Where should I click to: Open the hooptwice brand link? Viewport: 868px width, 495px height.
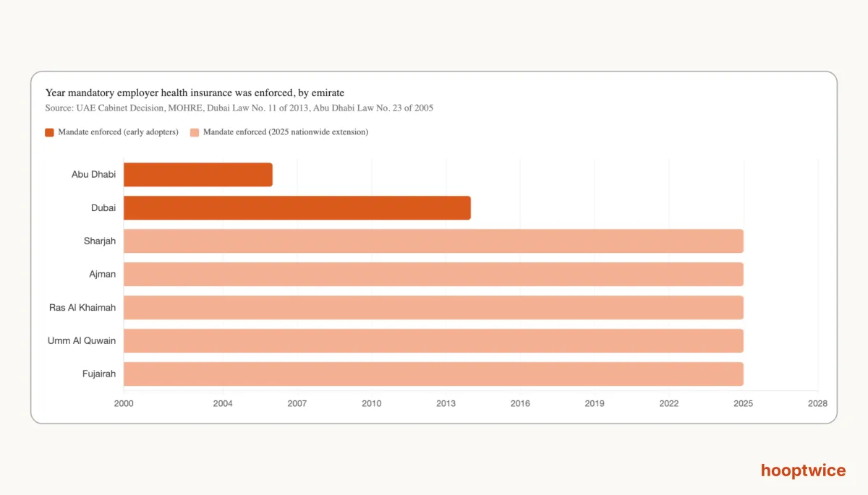[x=803, y=471]
